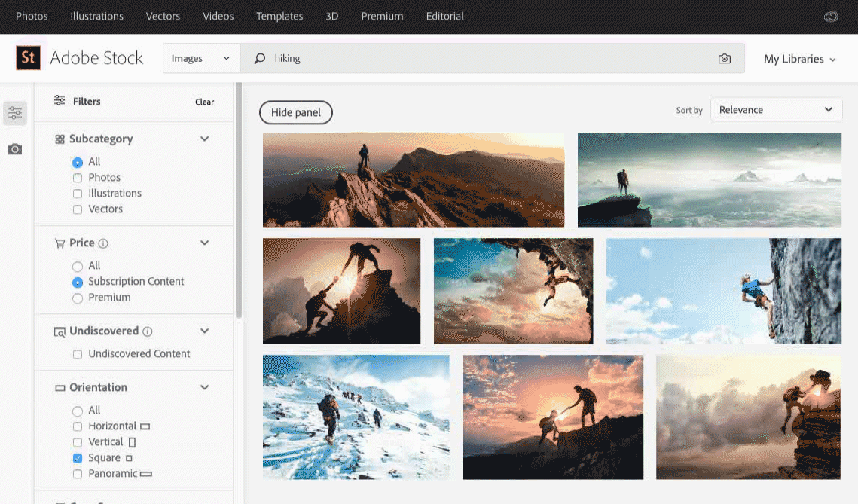
Task: Open the Sort by Relevance dropdown
Action: point(775,110)
